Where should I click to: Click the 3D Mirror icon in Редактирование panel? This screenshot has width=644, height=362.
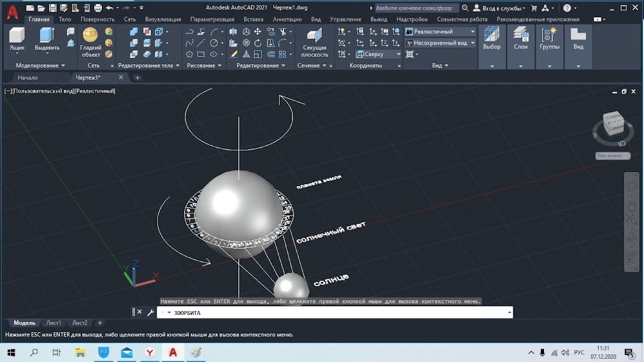[233, 32]
